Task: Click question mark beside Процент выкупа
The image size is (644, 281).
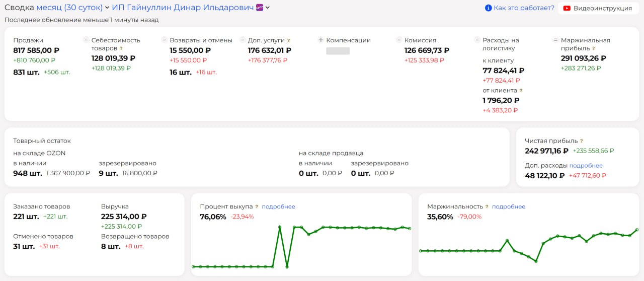Action: point(257,206)
